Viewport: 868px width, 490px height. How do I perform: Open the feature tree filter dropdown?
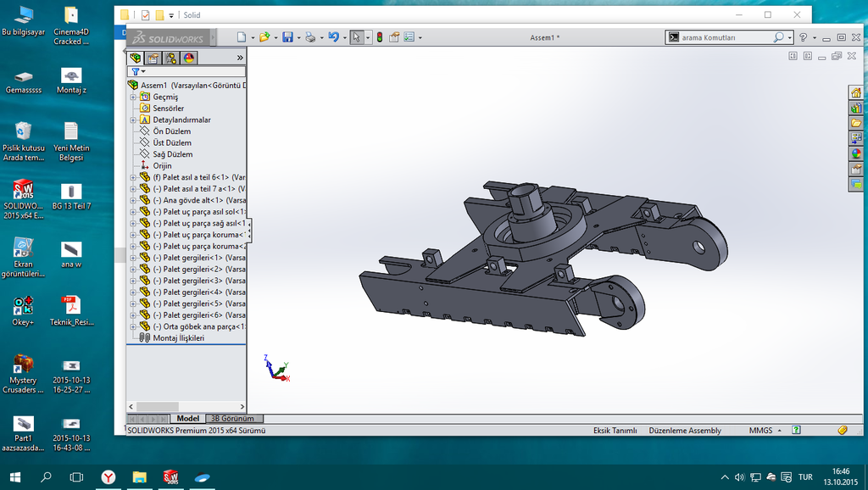(x=138, y=72)
